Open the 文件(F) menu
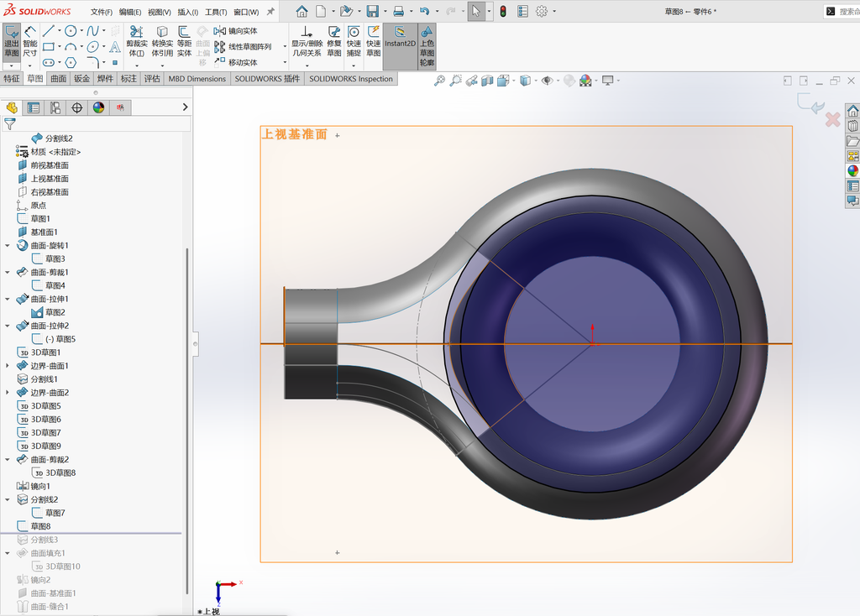Screen dimensions: 860x616 tap(102, 12)
